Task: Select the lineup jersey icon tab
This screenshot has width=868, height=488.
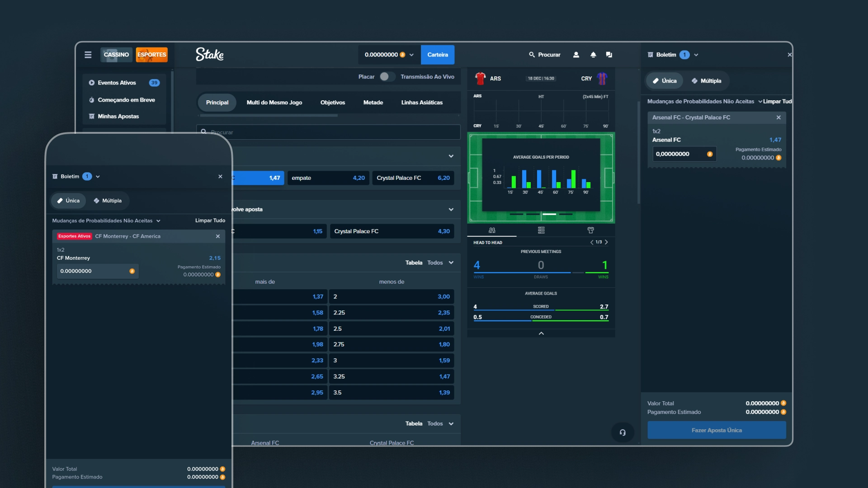Action: pos(590,230)
